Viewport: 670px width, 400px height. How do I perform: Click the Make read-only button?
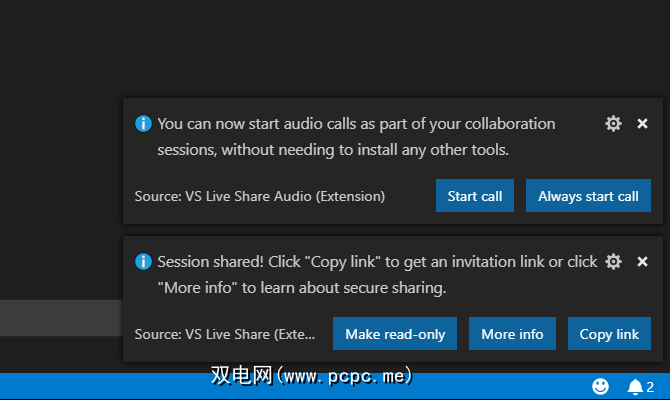tap(395, 334)
